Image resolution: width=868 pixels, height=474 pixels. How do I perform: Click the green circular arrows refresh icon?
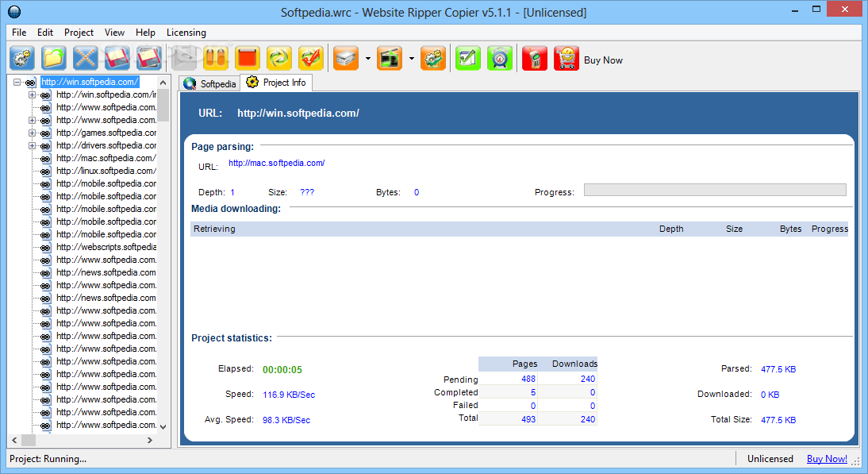[x=279, y=59]
